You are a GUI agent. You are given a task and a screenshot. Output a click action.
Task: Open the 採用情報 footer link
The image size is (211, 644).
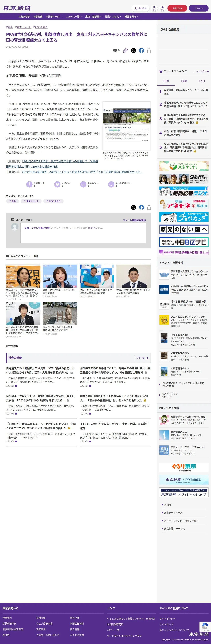tap(41, 618)
